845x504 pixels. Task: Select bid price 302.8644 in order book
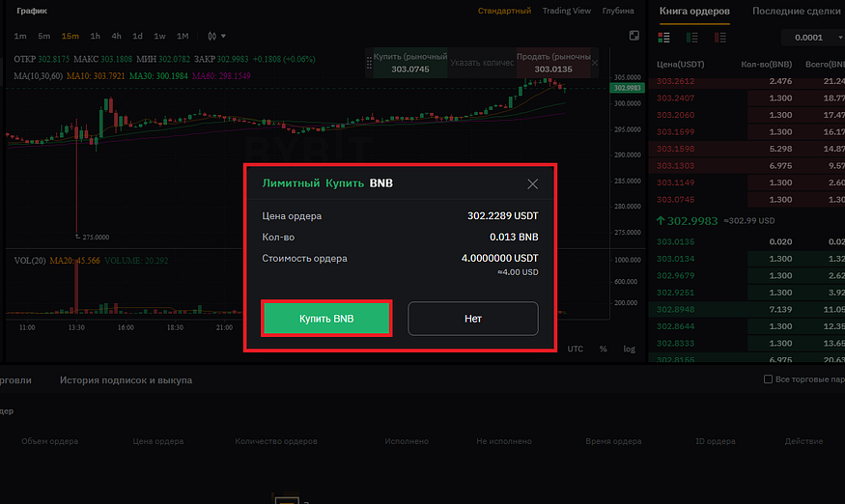675,326
